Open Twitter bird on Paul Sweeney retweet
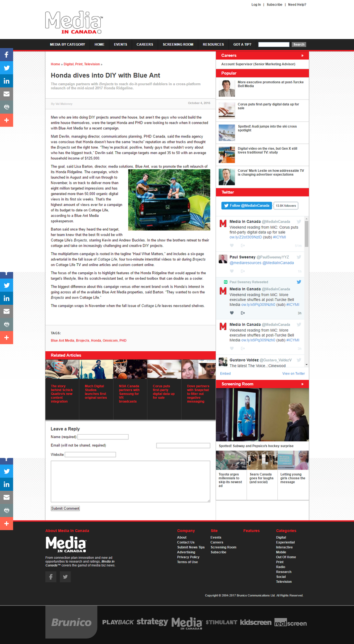Image resolution: width=354 pixels, height=644 pixels. (299, 282)
